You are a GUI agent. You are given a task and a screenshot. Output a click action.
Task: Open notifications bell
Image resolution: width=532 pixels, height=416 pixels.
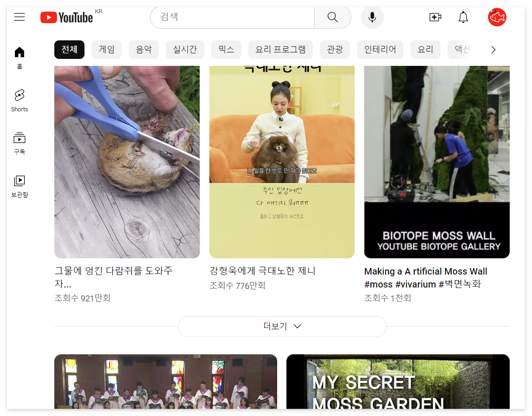point(463,17)
